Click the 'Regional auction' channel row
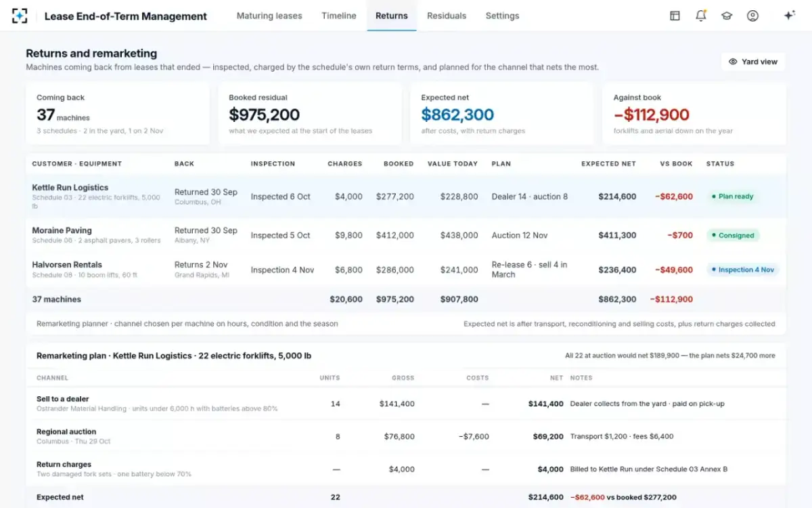Viewport: 812px width, 508px height. point(406,436)
